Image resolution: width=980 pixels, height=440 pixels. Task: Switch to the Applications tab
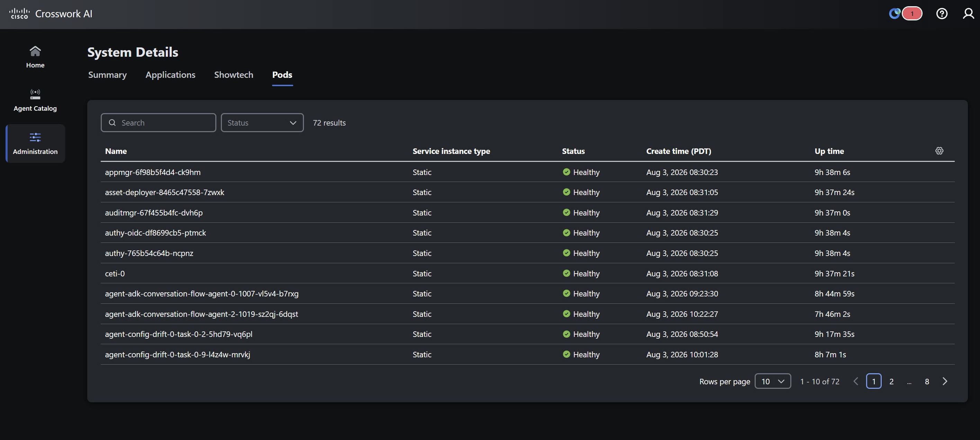coord(170,74)
